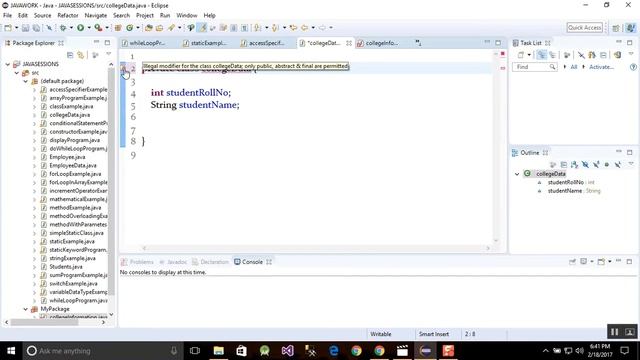The image size is (640, 360).
Task: Click the Find field in Task List
Action: pyautogui.click(x=535, y=67)
